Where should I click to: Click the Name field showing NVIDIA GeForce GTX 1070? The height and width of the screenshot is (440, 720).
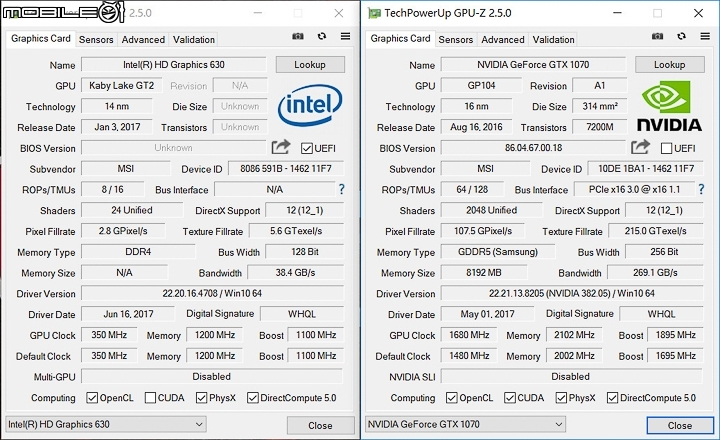533,65
